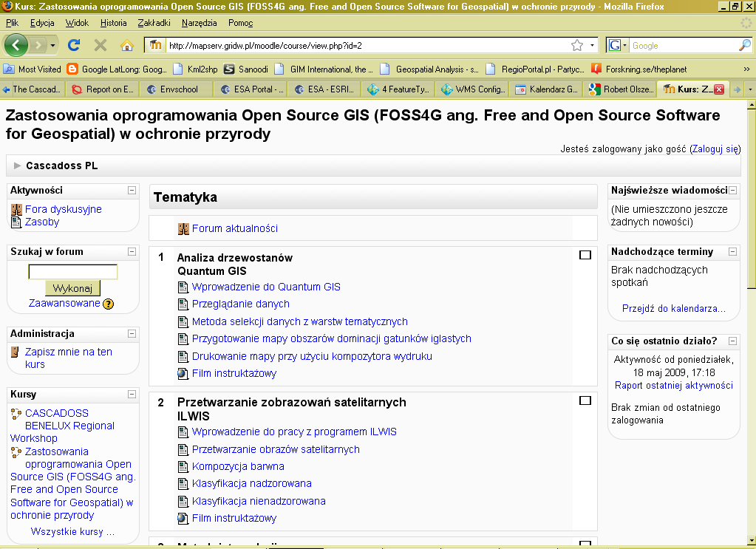Image resolution: width=756 pixels, height=549 pixels.
Task: Click the Forward navigation arrow
Action: (38, 45)
